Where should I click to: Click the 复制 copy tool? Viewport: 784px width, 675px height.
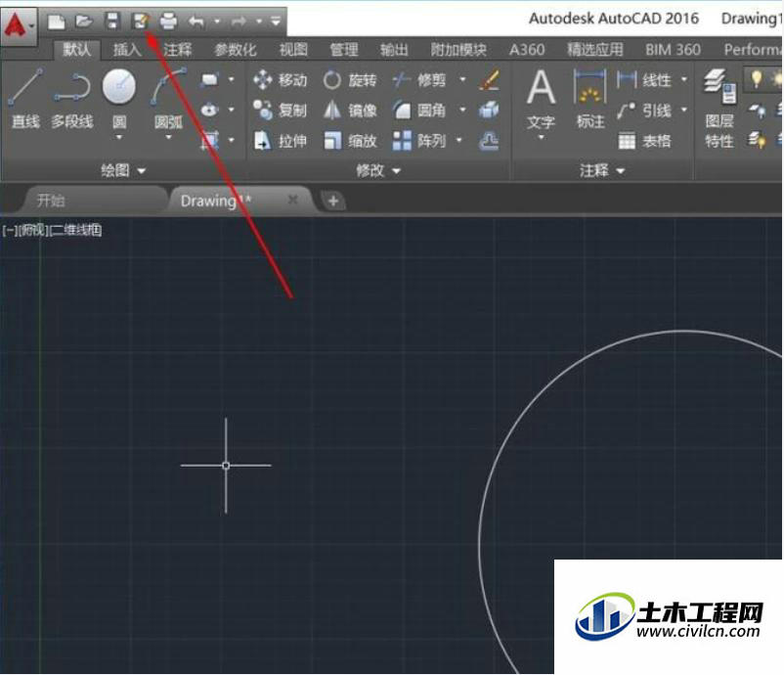[280, 111]
